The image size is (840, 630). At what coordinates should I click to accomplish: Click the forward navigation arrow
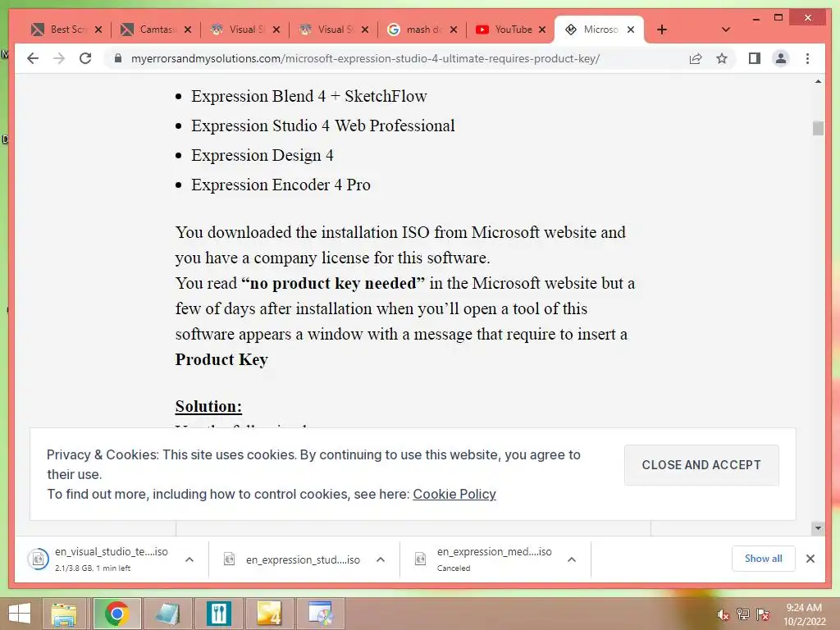click(x=59, y=58)
